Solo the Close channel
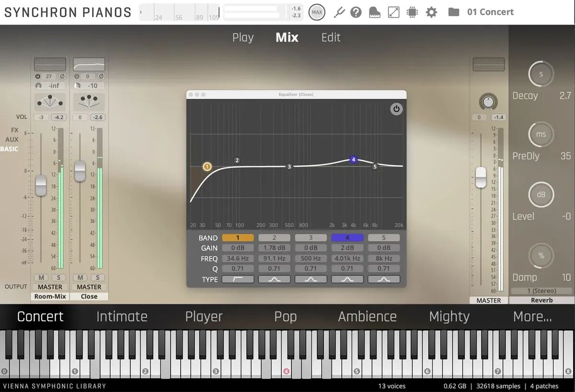Viewport: 575px width, 392px height. [x=98, y=278]
